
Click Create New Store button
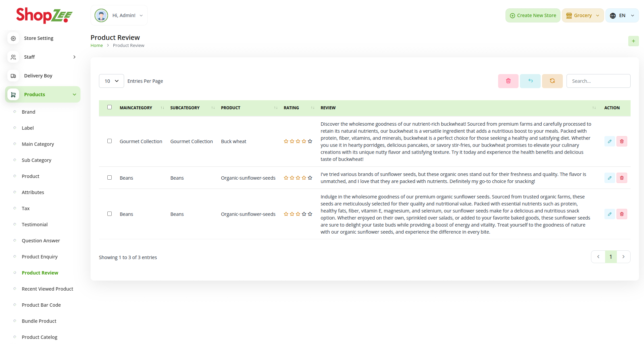533,16
